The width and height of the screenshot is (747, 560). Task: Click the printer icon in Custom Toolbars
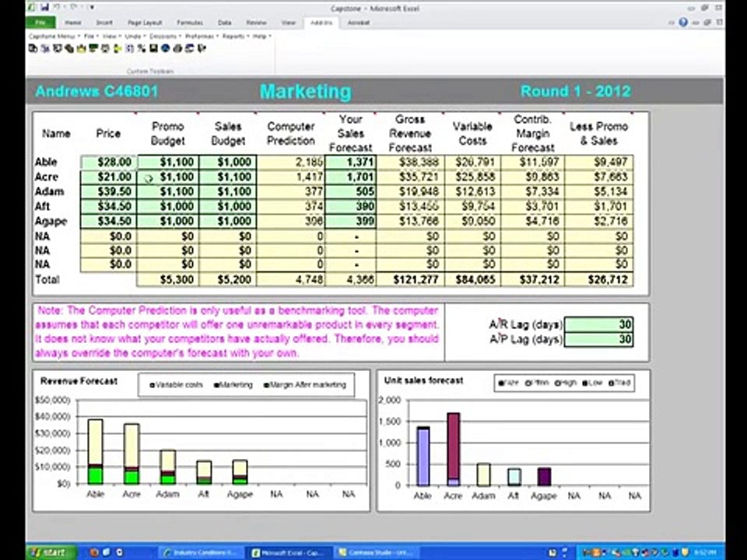(x=177, y=48)
